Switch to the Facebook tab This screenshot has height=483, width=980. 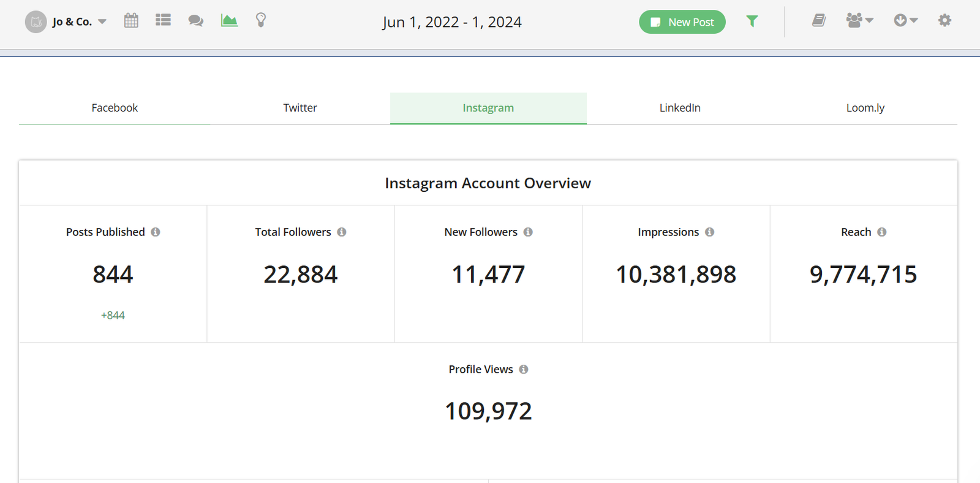(x=115, y=108)
